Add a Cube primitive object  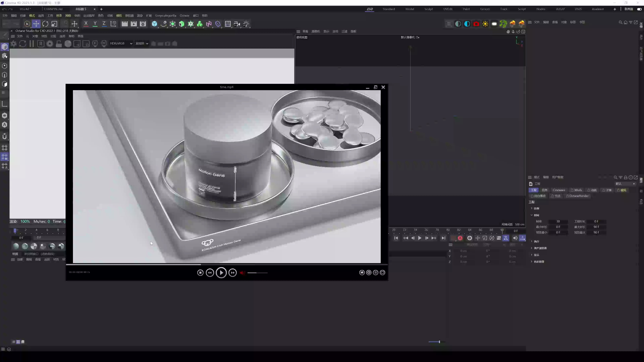[154, 24]
